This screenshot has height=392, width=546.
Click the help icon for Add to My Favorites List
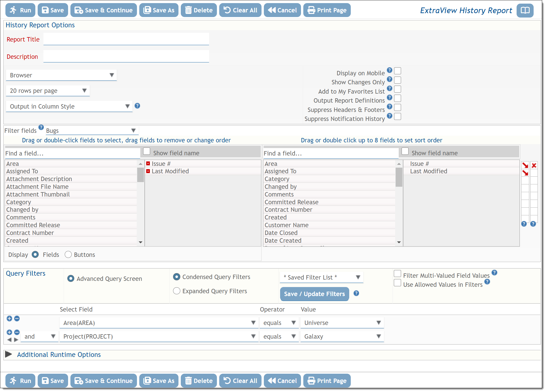[389, 88]
